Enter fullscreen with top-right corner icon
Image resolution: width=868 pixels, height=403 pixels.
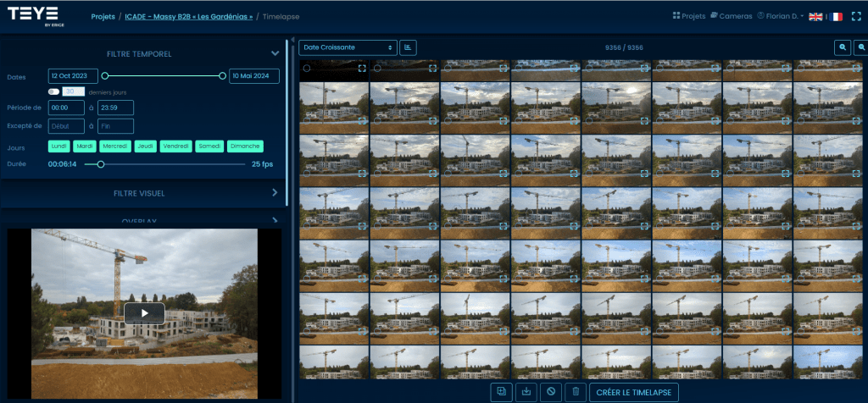tap(856, 16)
